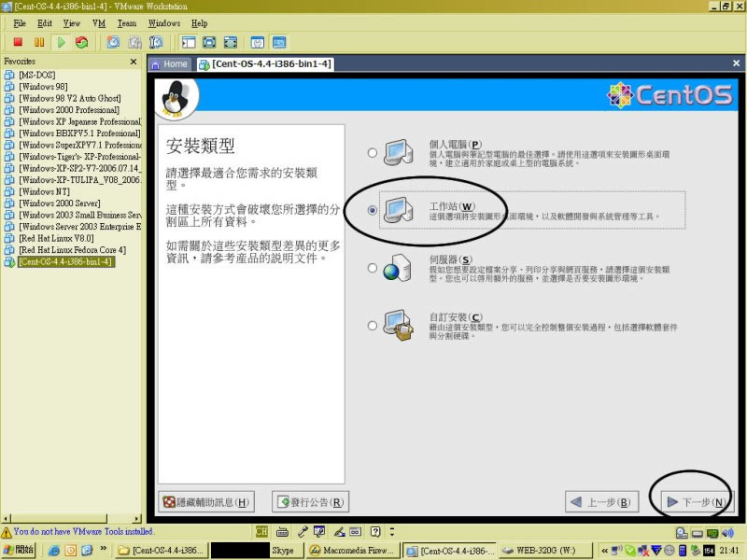
Task: Open the Snapshot Manager toolbar icon
Action: [156, 42]
